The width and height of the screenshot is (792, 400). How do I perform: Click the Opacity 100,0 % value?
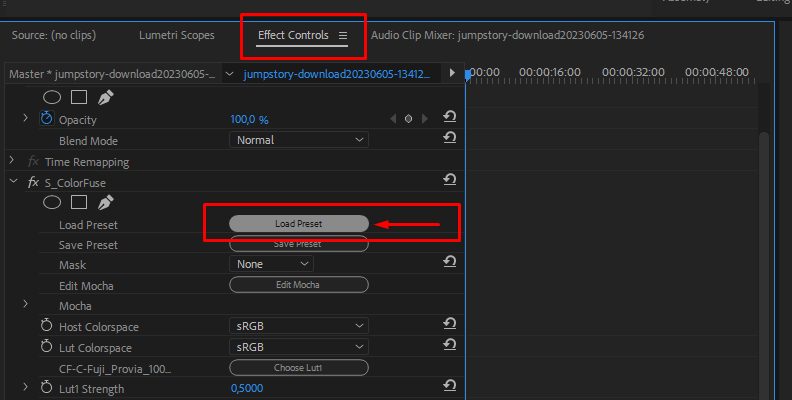point(250,120)
